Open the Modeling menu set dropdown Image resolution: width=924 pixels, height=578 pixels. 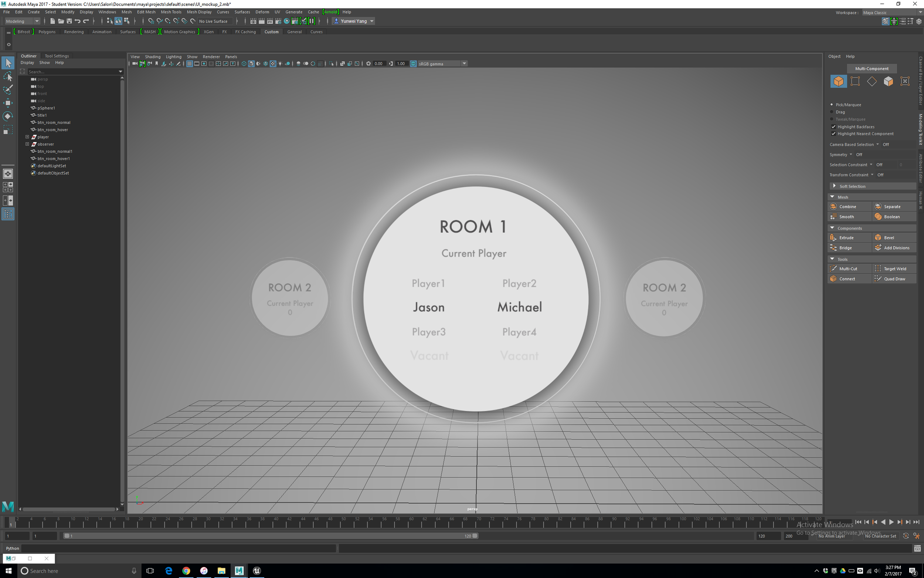click(22, 21)
